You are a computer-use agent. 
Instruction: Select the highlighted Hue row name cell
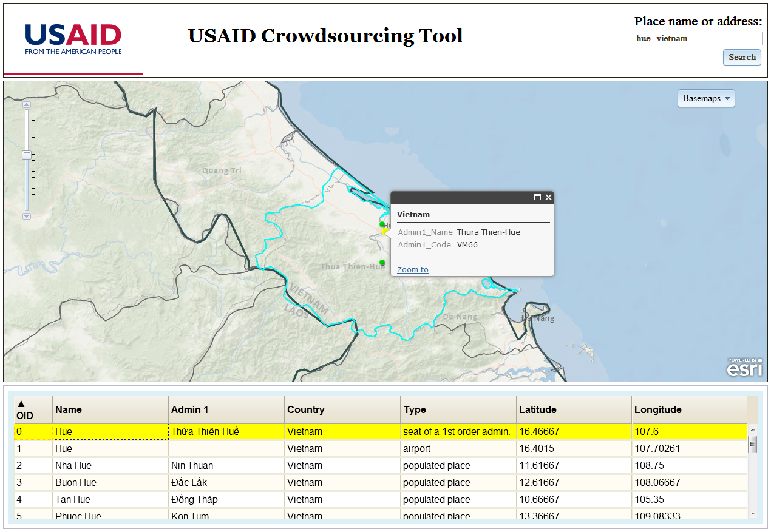click(x=110, y=432)
